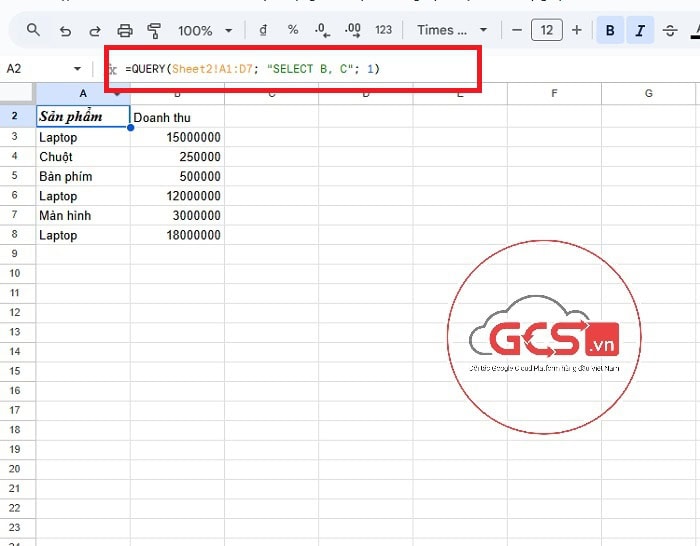Select column F header

tap(554, 93)
